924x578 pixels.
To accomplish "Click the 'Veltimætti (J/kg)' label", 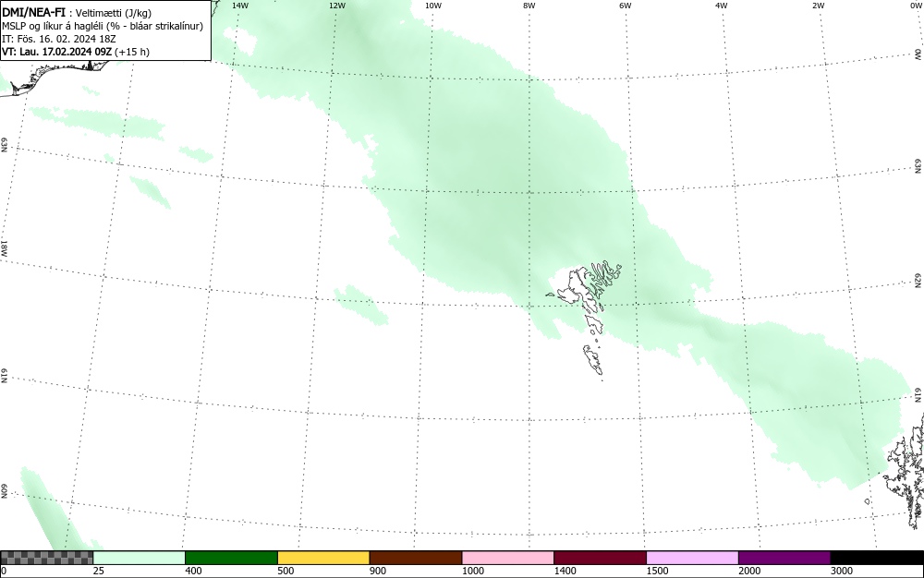I will coord(113,13).
